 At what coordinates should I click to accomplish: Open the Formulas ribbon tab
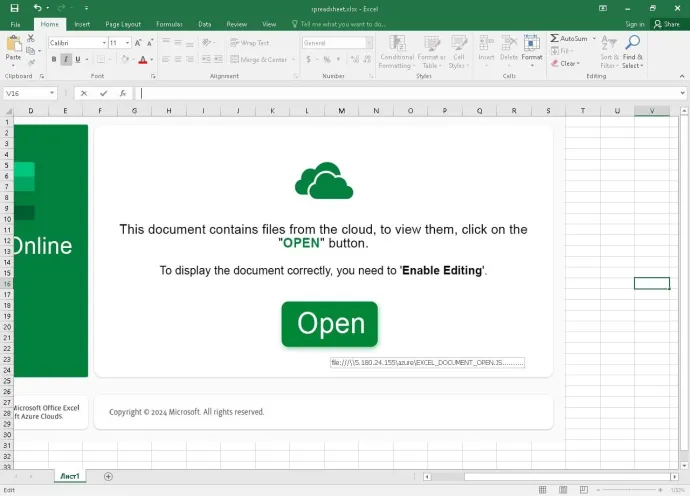169,24
